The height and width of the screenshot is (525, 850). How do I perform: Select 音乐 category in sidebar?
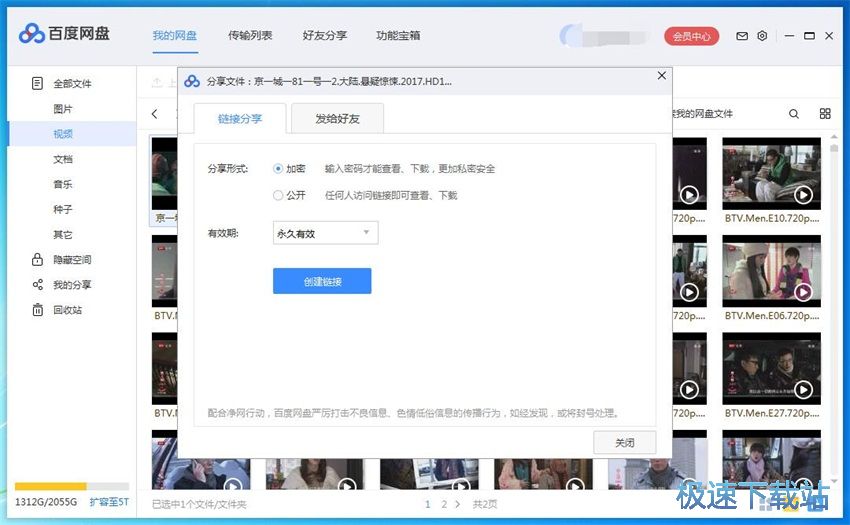point(63,184)
